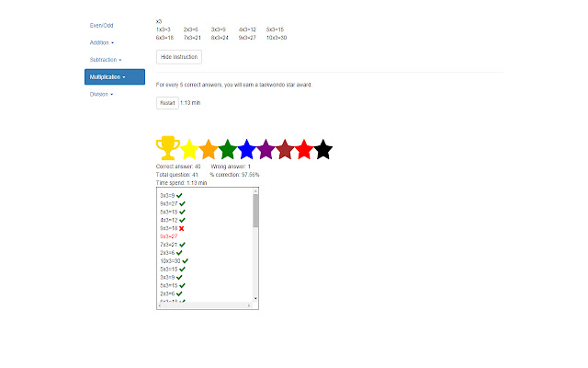This screenshot has height=368, width=588.
Task: Select the 4x3=12 entry in answer list
Action: tap(169, 220)
